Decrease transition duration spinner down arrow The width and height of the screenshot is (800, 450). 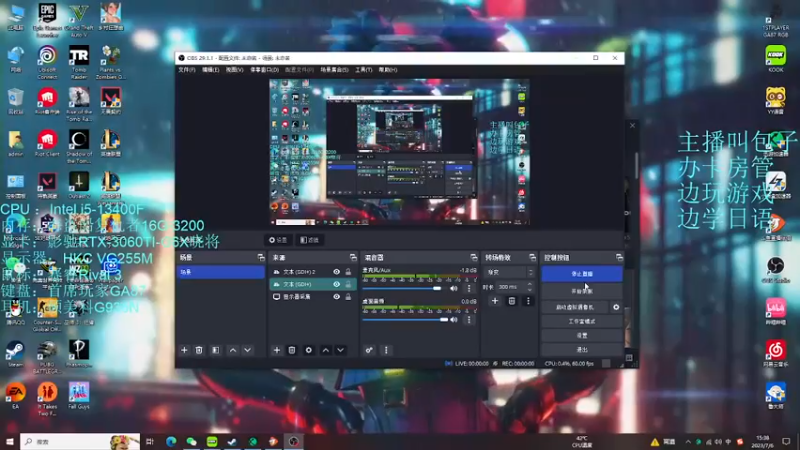pos(530,290)
